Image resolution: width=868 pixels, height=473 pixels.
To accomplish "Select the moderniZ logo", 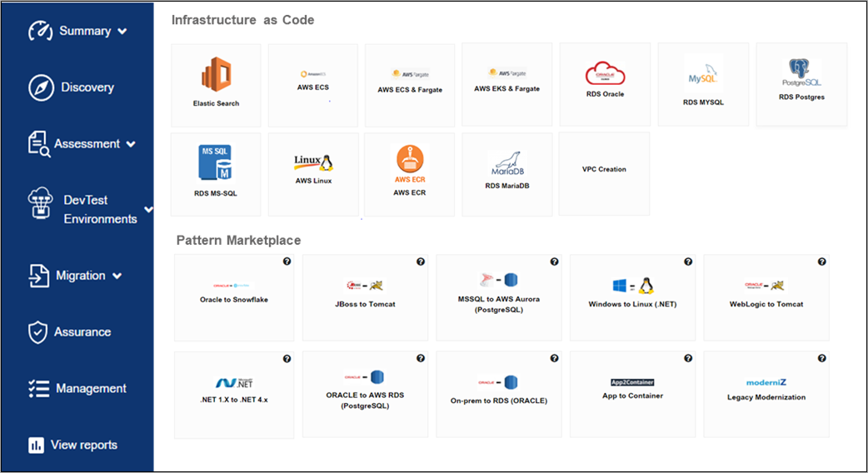I will [x=766, y=382].
